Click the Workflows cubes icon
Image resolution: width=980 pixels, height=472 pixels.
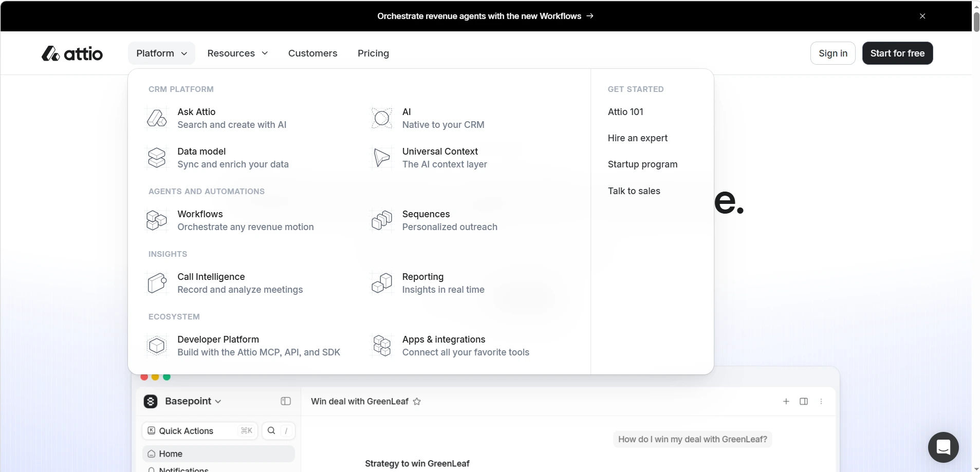click(x=157, y=220)
